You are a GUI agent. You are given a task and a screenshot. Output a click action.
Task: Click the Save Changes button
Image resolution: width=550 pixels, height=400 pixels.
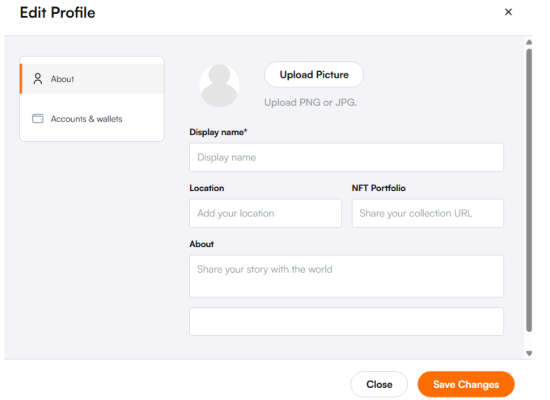click(x=466, y=384)
